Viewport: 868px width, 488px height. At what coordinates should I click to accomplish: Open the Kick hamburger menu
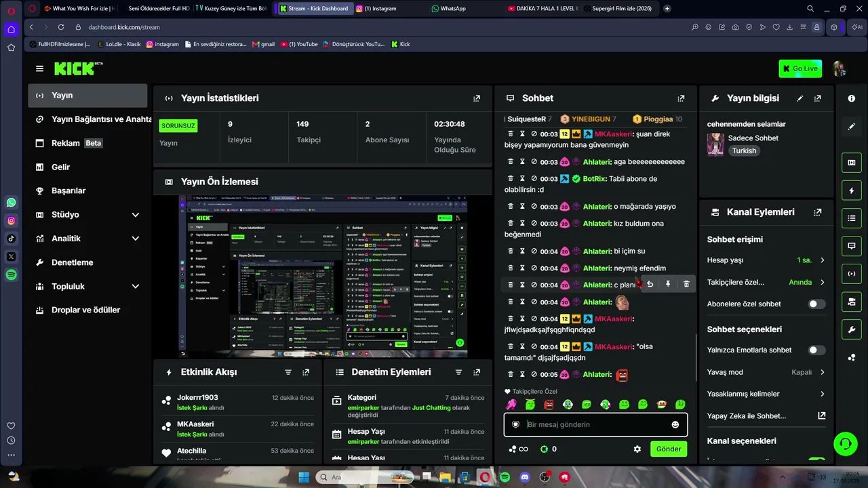tap(40, 68)
